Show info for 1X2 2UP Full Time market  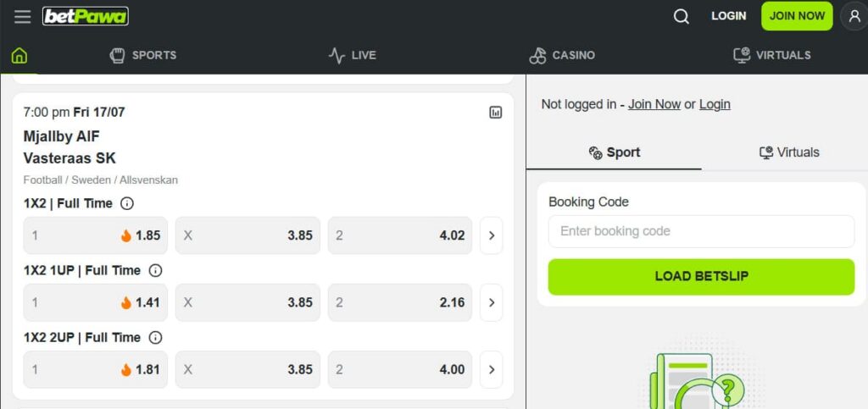(156, 338)
